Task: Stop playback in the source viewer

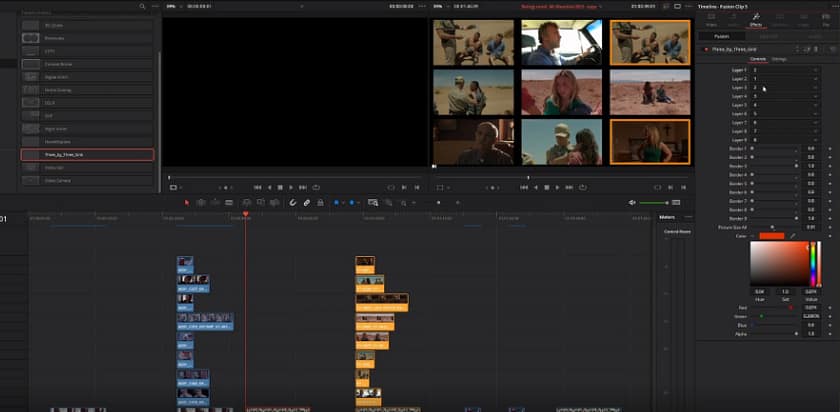Action: pyautogui.click(x=280, y=188)
